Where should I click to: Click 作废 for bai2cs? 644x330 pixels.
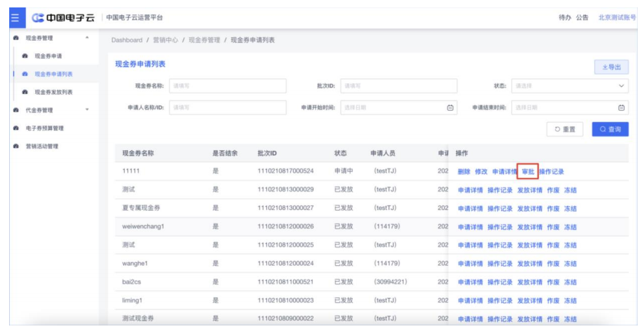point(553,283)
